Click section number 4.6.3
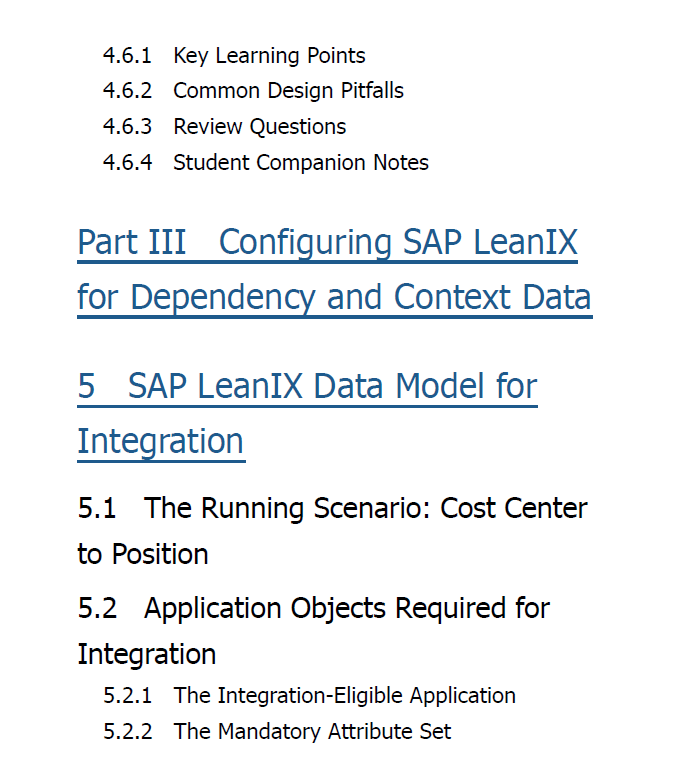The width and height of the screenshot is (684, 762). point(127,127)
